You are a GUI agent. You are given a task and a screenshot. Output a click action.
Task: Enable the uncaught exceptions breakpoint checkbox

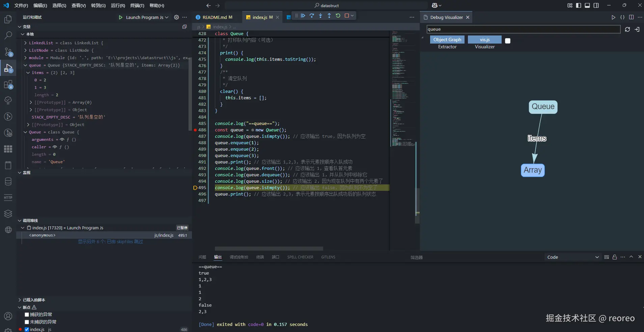point(27,322)
